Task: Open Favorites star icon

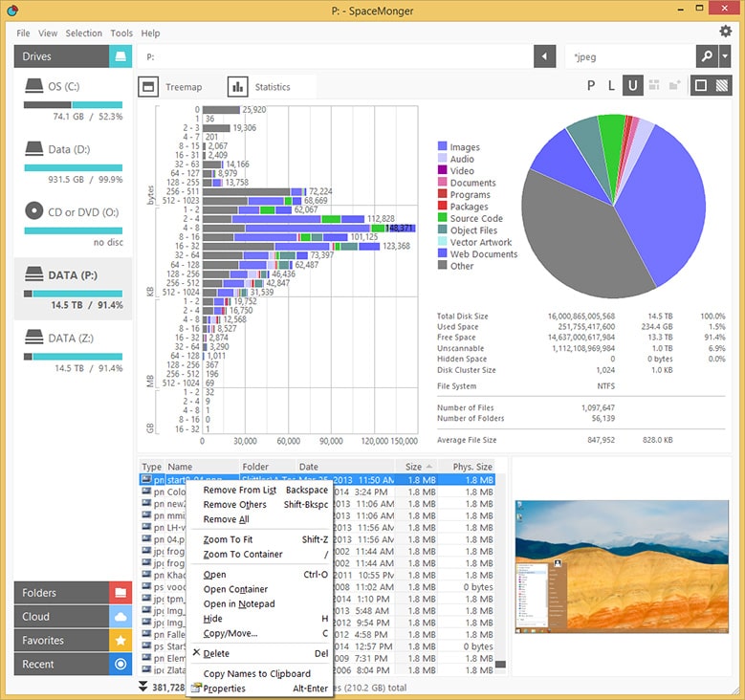Action: (x=121, y=640)
